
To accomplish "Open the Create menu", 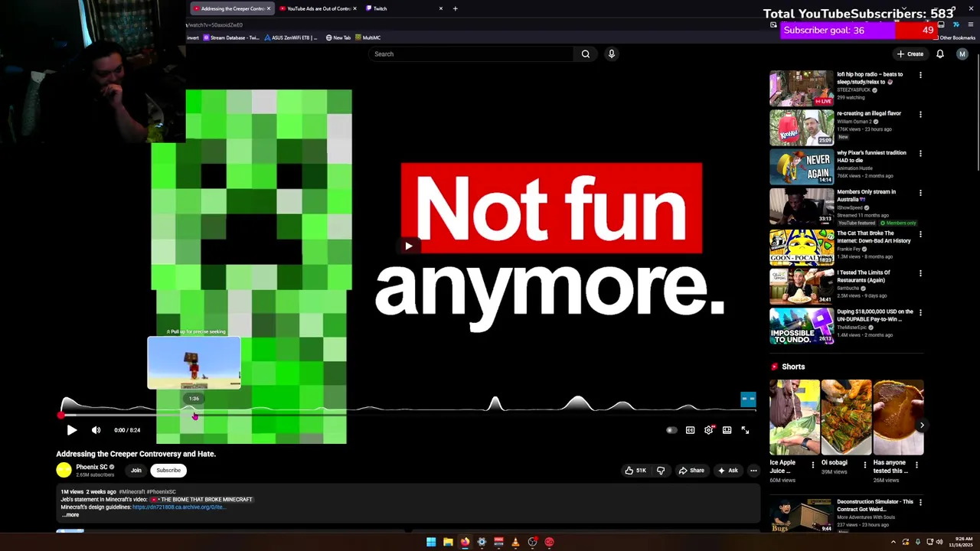I will click(x=910, y=54).
